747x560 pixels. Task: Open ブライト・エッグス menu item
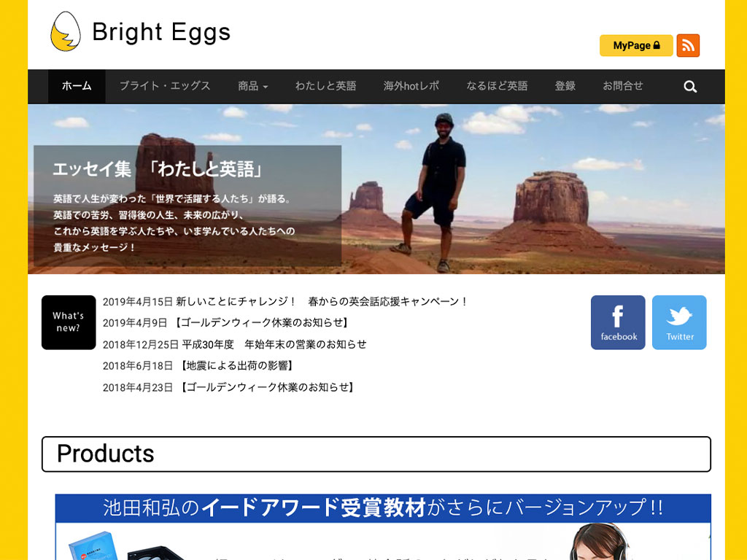165,86
